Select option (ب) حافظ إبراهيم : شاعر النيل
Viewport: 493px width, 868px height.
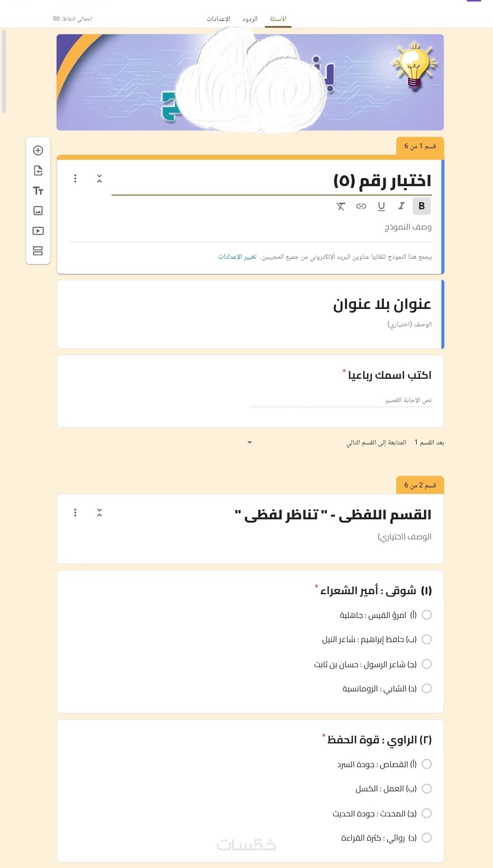[x=427, y=639]
